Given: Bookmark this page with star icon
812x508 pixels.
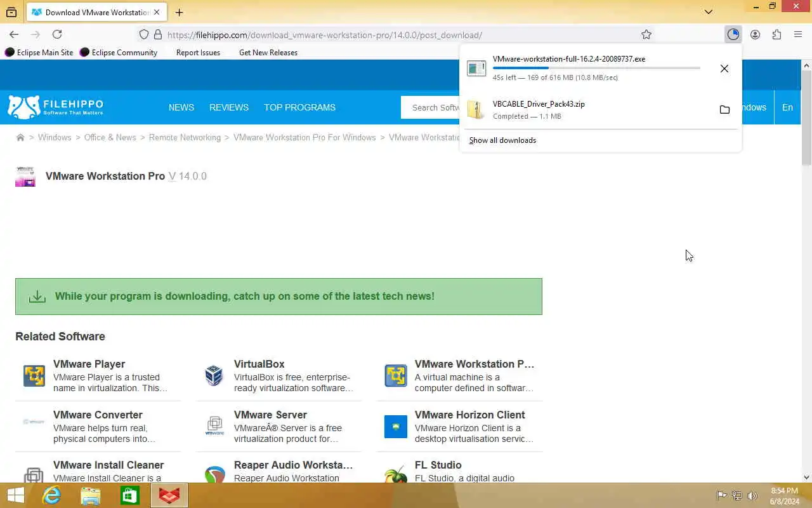Looking at the screenshot, I should [x=646, y=34].
